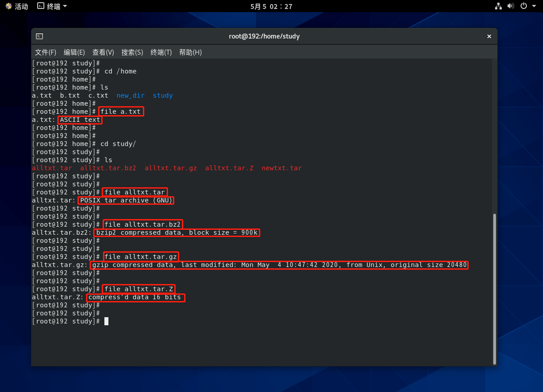Click the Activities foot logo icon
Viewport: 543px width, 392px height.
[x=9, y=6]
